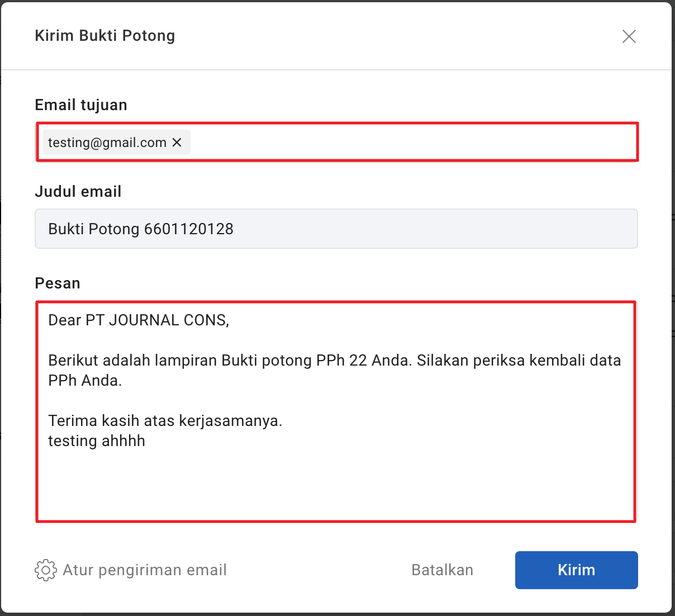Click inside the Judul email subject field
The image size is (675, 616).
point(335,229)
